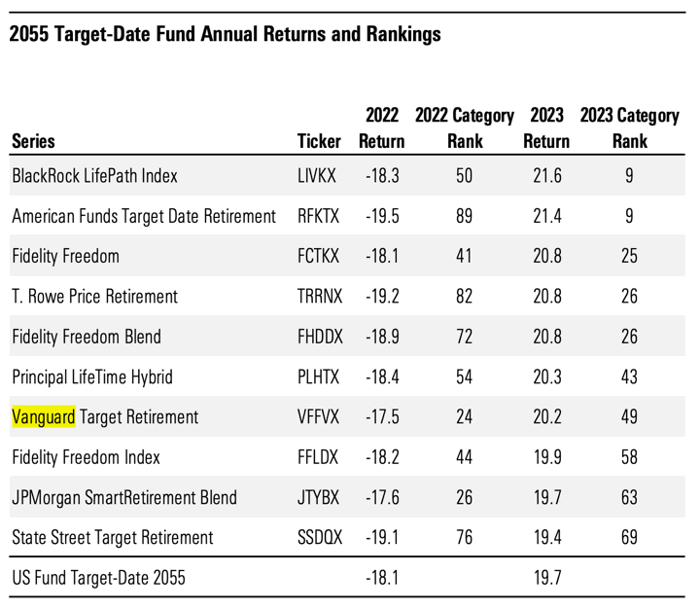Select the RFKTX ticker symbol
Screen dimensions: 700x609
point(318,217)
